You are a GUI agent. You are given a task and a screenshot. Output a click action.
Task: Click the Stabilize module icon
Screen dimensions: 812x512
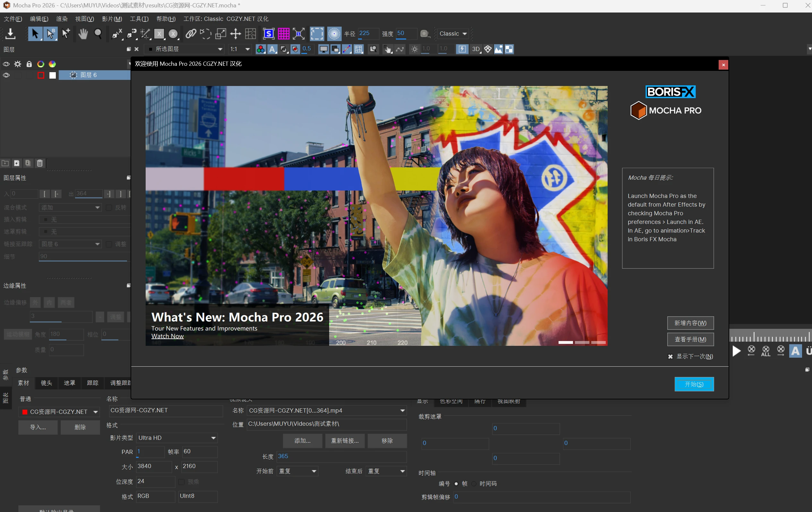click(x=268, y=34)
